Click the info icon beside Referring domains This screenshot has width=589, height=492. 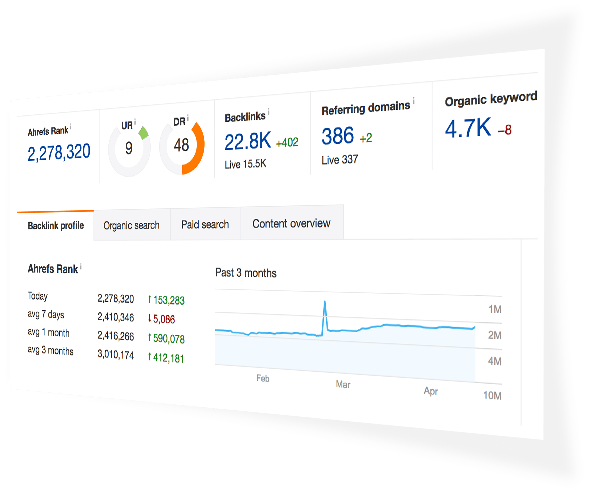413,100
